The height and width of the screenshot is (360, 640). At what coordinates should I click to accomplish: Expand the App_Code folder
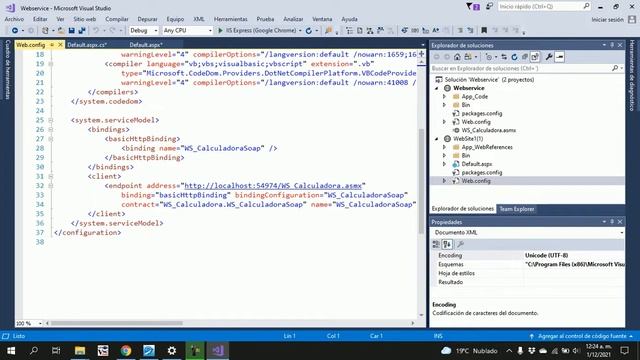(x=444, y=97)
